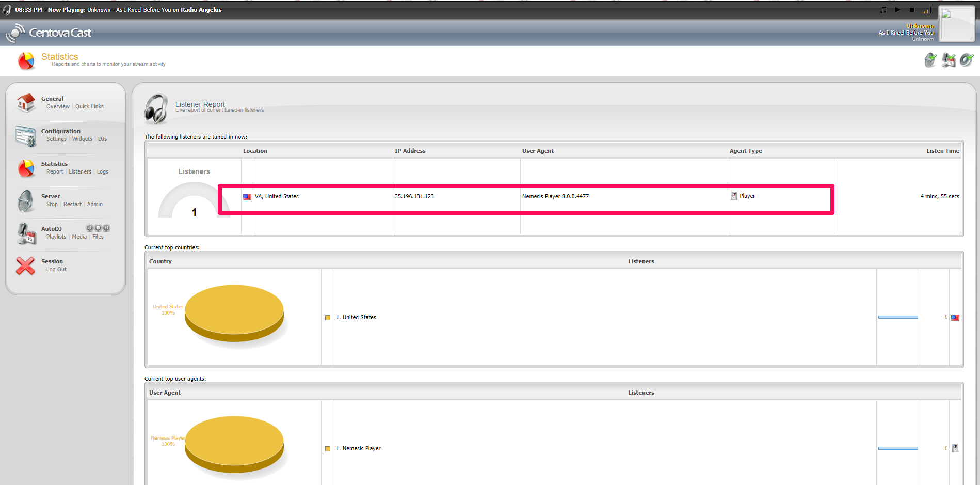The height and width of the screenshot is (485, 980).
Task: Click the album art thumbnail placeholder
Action: 956,23
